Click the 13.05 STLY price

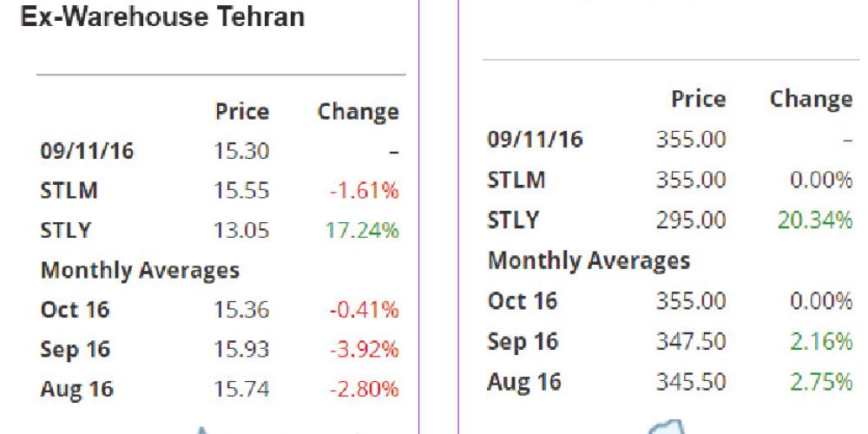click(x=242, y=230)
